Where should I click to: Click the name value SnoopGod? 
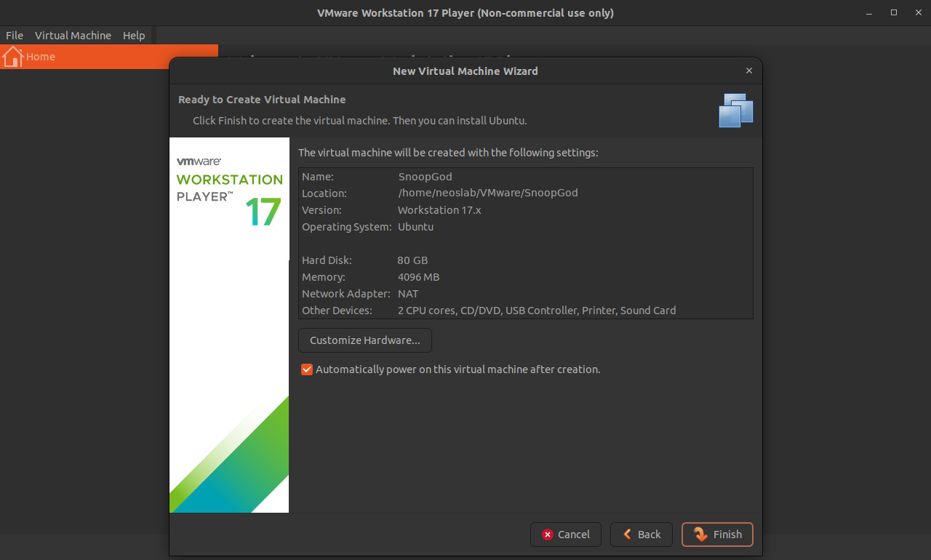click(425, 177)
